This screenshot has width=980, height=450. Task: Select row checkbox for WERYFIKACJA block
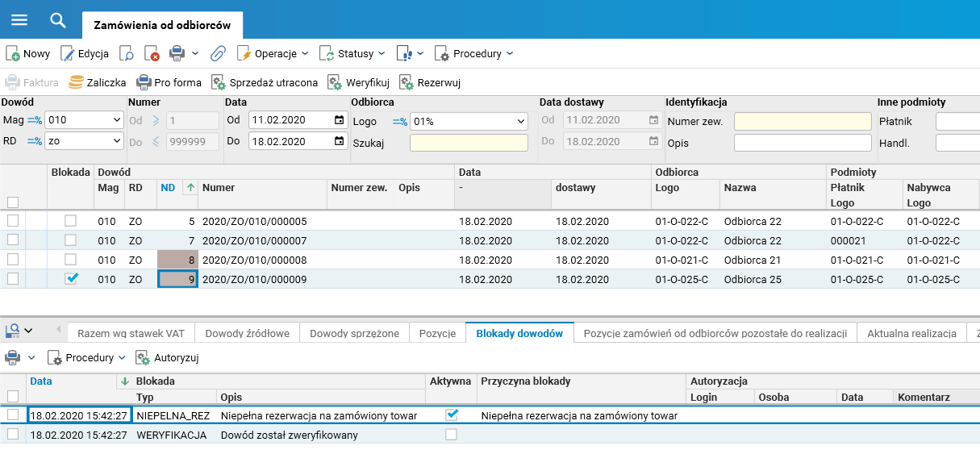[x=13, y=434]
